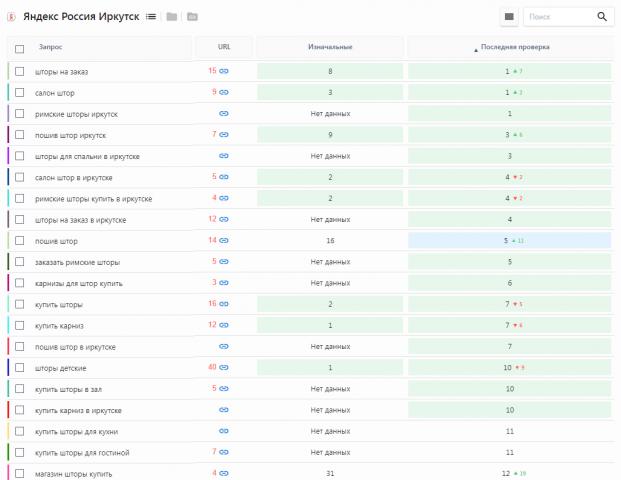Click the 'URL' column header

point(224,47)
